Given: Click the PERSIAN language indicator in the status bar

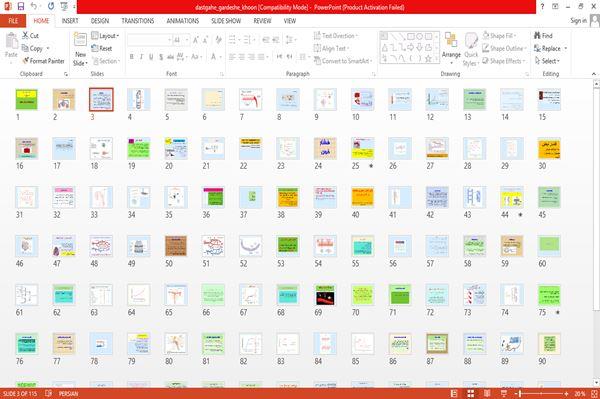Looking at the screenshot, I should tap(68, 393).
